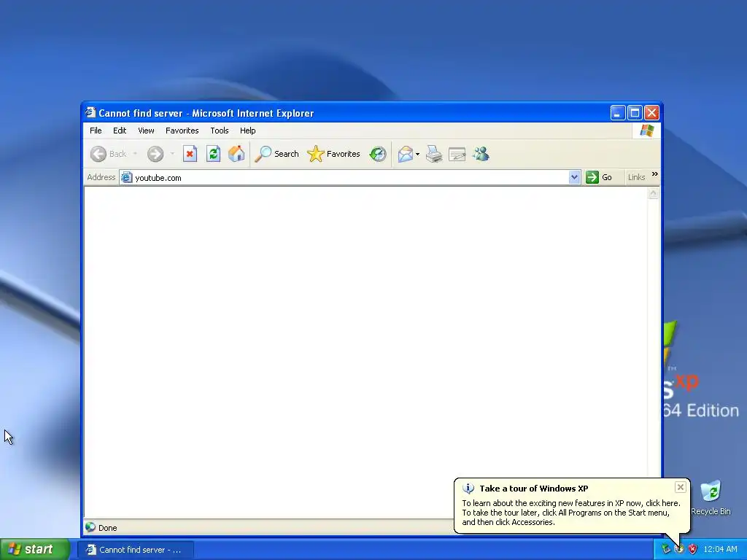
Task: Print the page using printer icon
Action: [x=434, y=154]
